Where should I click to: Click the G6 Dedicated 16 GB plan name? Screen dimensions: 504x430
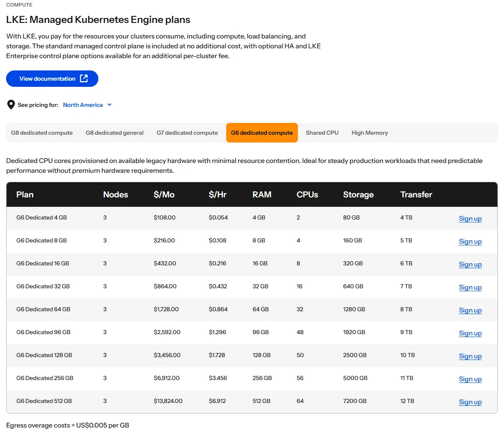coord(43,263)
